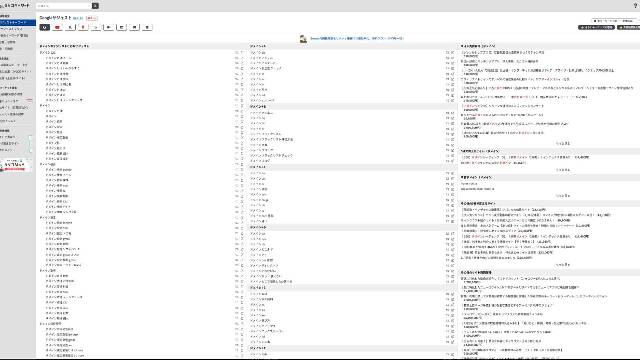
Task: Open the help question-mark icon at top right
Action: pos(635,5)
